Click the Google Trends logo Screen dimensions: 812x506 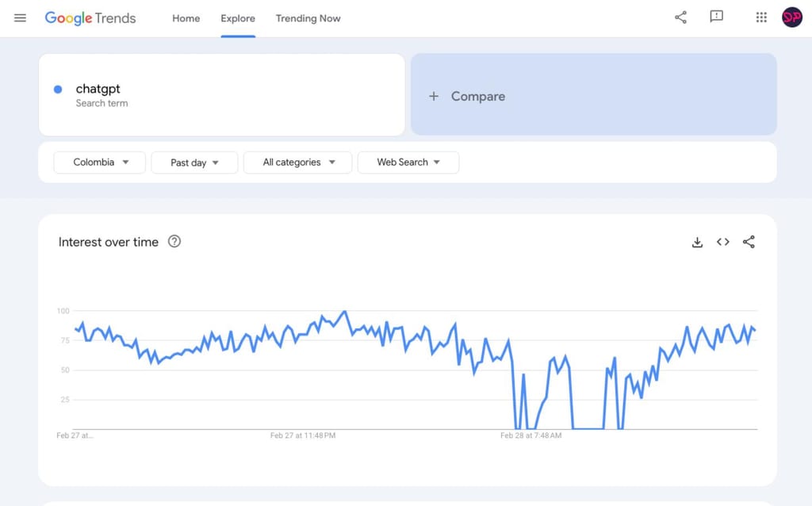click(90, 18)
